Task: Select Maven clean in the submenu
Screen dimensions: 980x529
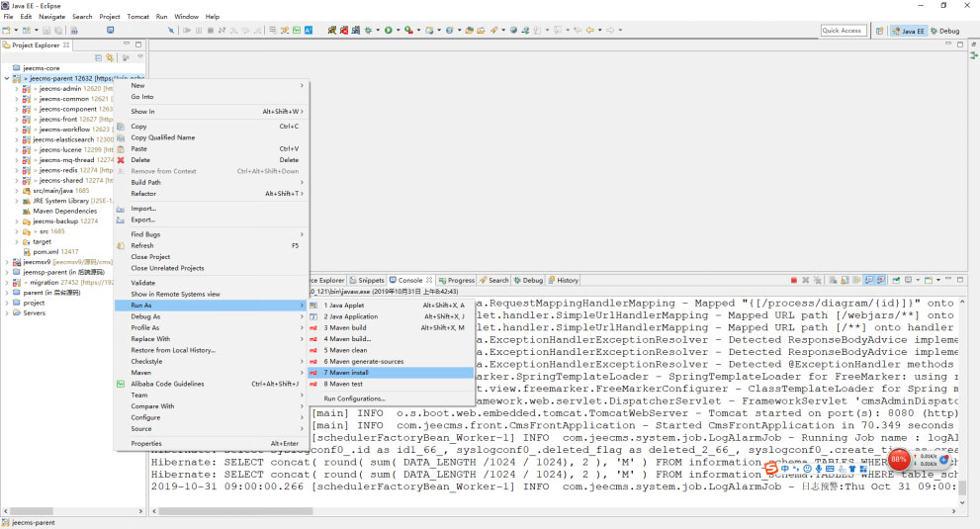Action: [345, 350]
